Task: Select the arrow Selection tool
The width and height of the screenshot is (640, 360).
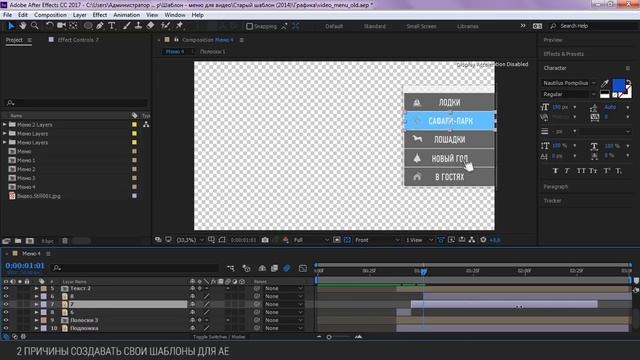Action: pos(11,26)
